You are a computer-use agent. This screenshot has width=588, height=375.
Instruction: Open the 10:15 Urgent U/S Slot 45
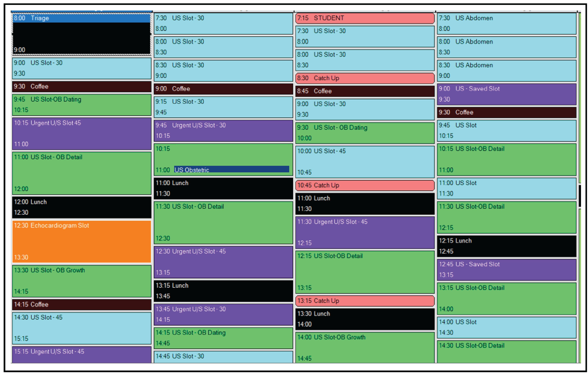pos(82,133)
